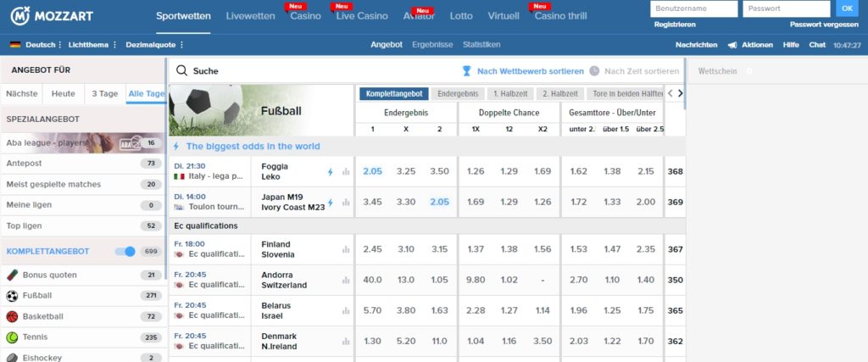This screenshot has width=868, height=362.
Task: Click the Aktionen megaphone icon
Action: pyautogui.click(x=732, y=44)
